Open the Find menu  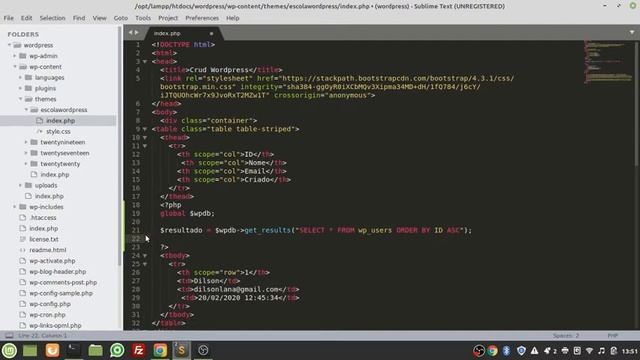click(x=79, y=18)
